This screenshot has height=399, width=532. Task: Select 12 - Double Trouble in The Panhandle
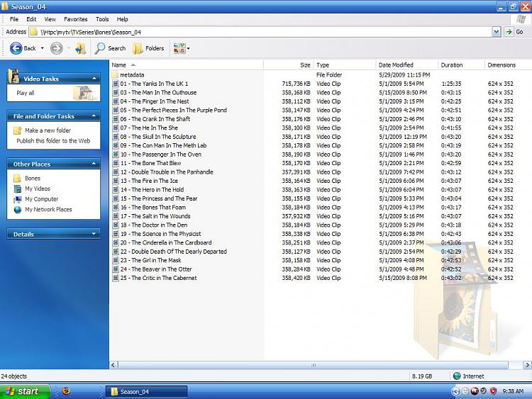167,172
